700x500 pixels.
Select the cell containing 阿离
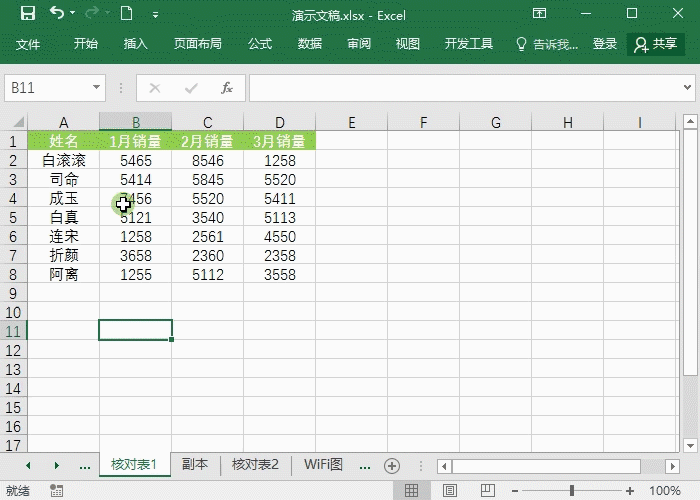click(x=63, y=274)
